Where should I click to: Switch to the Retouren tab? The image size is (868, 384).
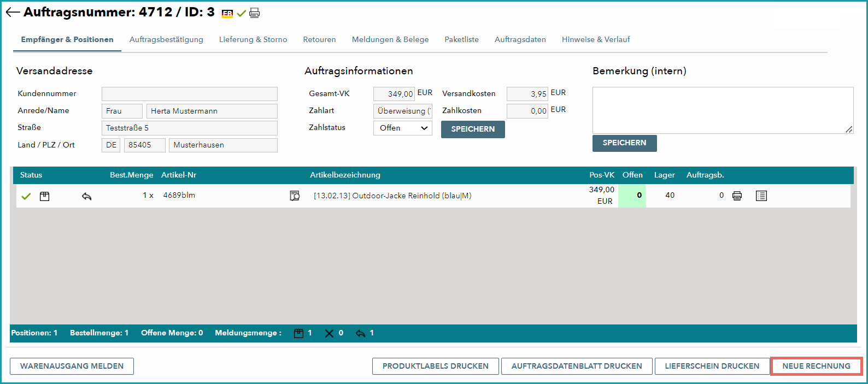(x=319, y=39)
